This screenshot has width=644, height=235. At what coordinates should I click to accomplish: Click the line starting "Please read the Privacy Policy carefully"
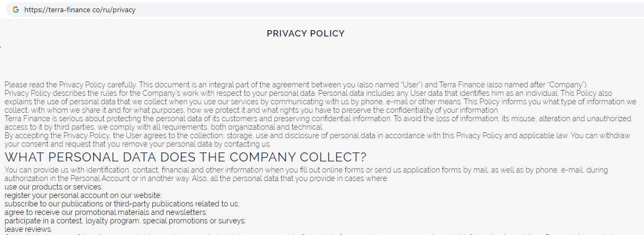(x=296, y=85)
